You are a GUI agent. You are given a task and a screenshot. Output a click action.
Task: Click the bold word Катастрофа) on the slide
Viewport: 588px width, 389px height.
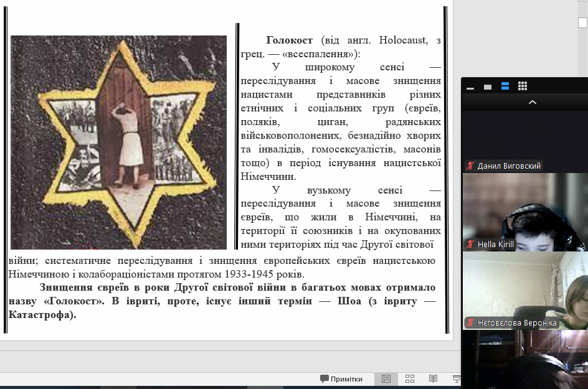pyautogui.click(x=42, y=315)
